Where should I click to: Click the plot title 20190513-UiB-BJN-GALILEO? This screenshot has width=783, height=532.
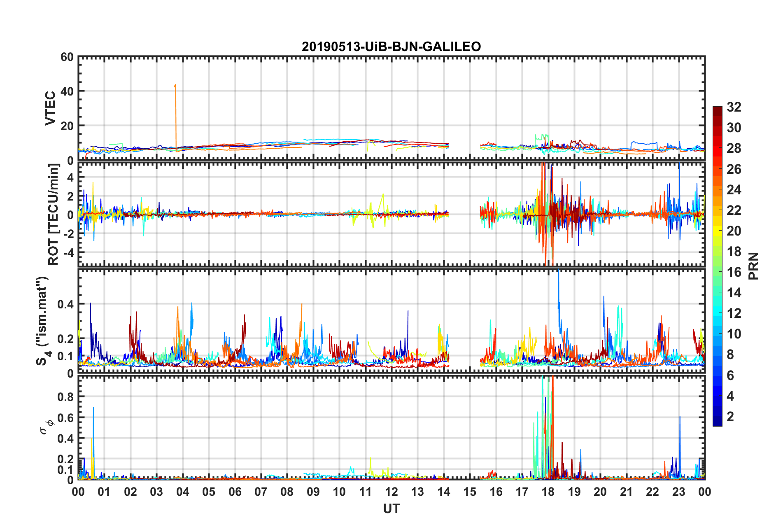point(391,47)
